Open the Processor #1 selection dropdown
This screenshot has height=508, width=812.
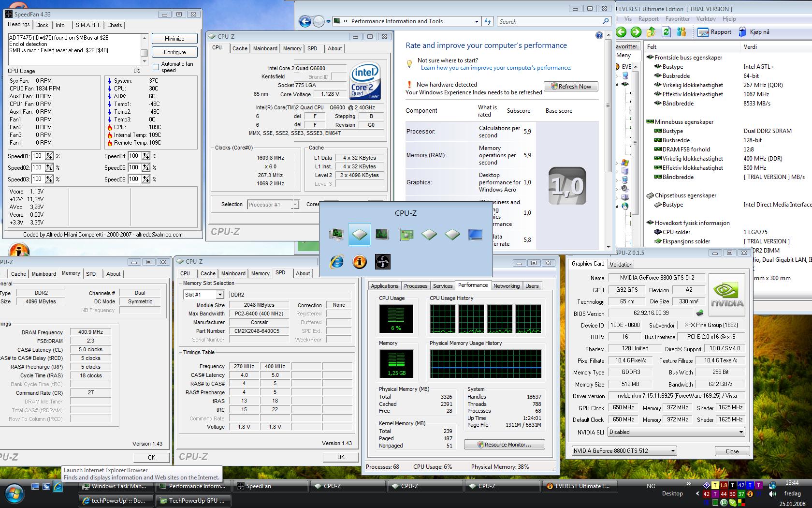[x=273, y=204]
